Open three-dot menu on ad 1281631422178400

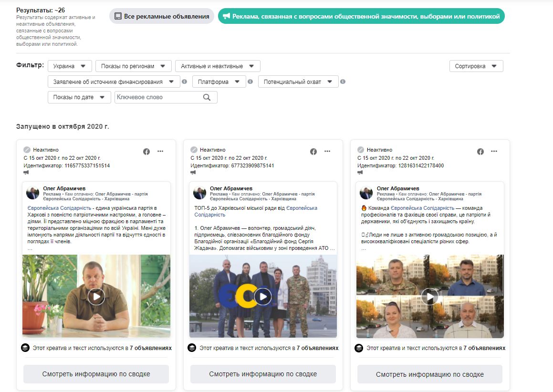pyautogui.click(x=494, y=151)
